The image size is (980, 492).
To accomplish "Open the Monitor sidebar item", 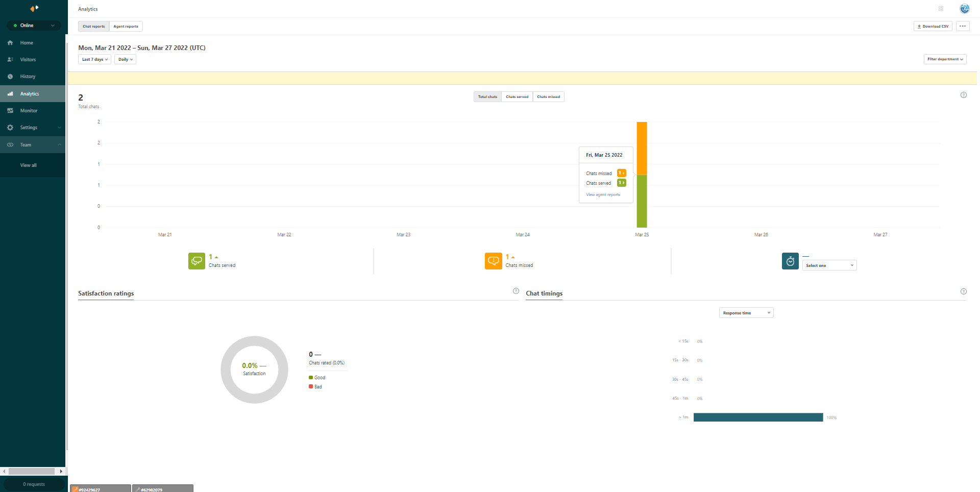I will click(33, 111).
